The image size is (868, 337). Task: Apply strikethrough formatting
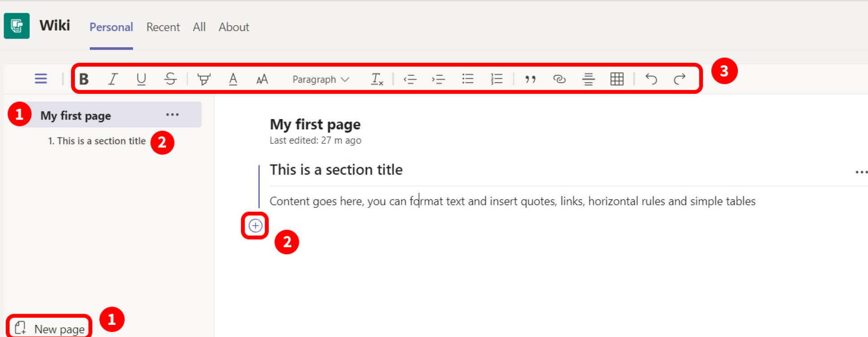tap(171, 79)
